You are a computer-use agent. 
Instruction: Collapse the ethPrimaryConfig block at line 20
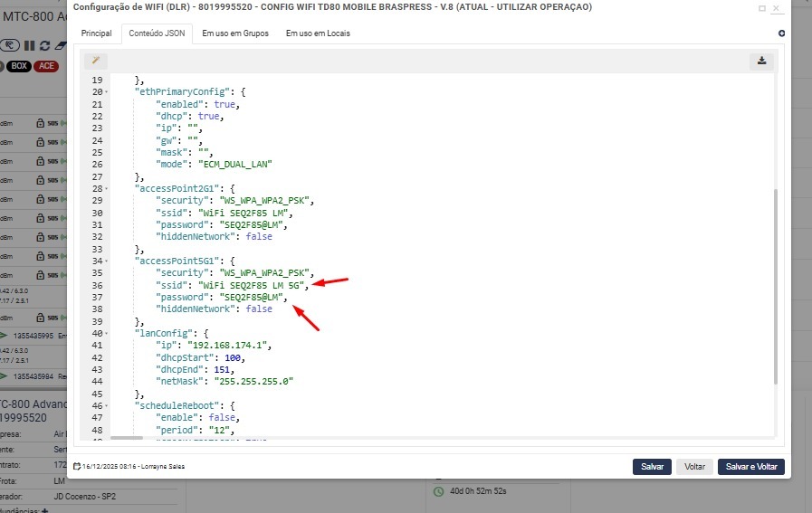[107, 92]
